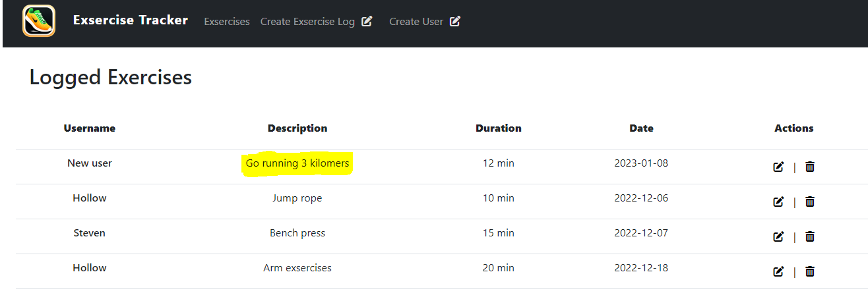The height and width of the screenshot is (297, 868).
Task: Go to the Exsercises nav item
Action: 227,22
